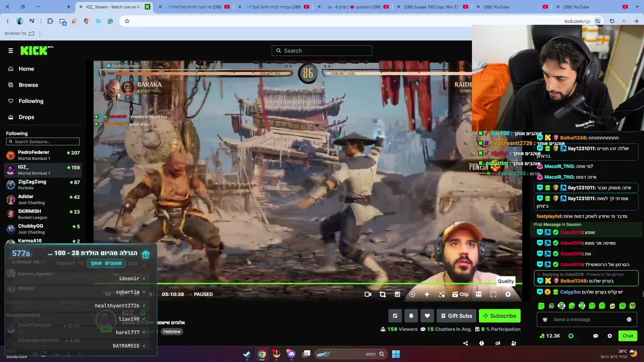Viewport: 644px width, 362px height.
Task: Open PedroFederer's followed channel
Action: point(43,155)
